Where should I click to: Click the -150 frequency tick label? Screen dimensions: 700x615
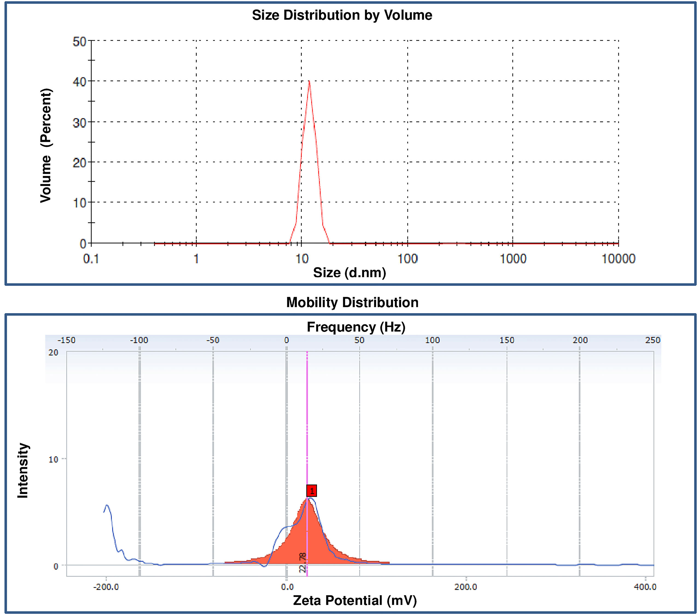tap(66, 340)
